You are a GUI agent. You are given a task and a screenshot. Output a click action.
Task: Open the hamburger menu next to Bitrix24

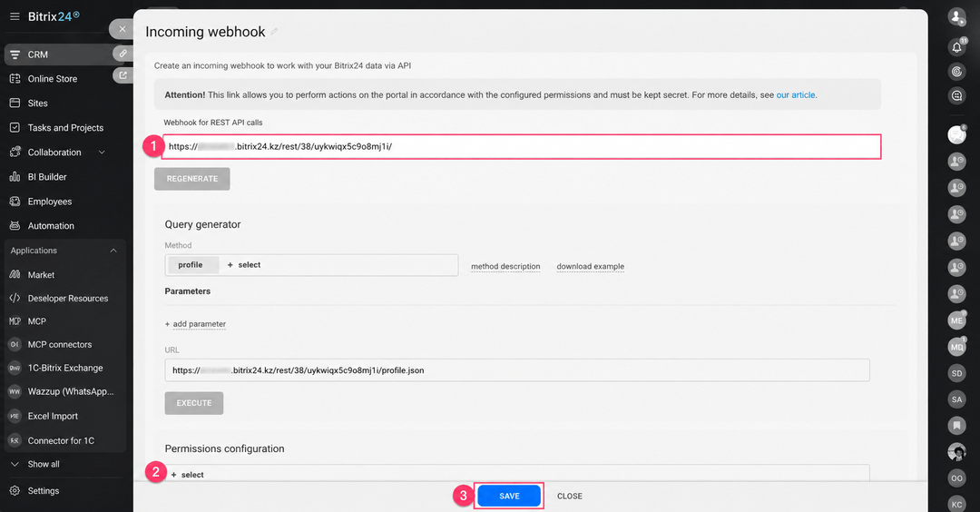coord(15,17)
